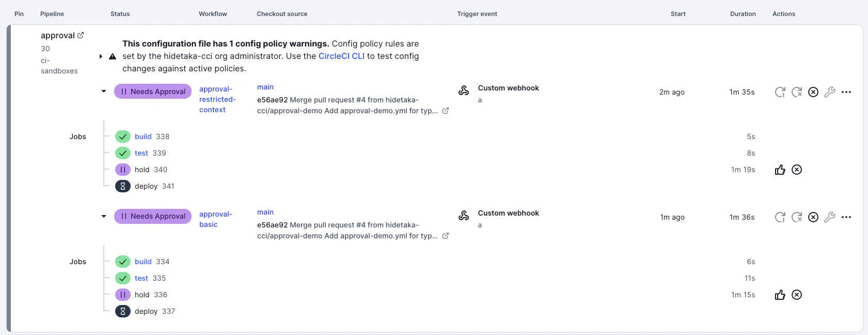Open the approval-basic workflow link

[x=216, y=219]
